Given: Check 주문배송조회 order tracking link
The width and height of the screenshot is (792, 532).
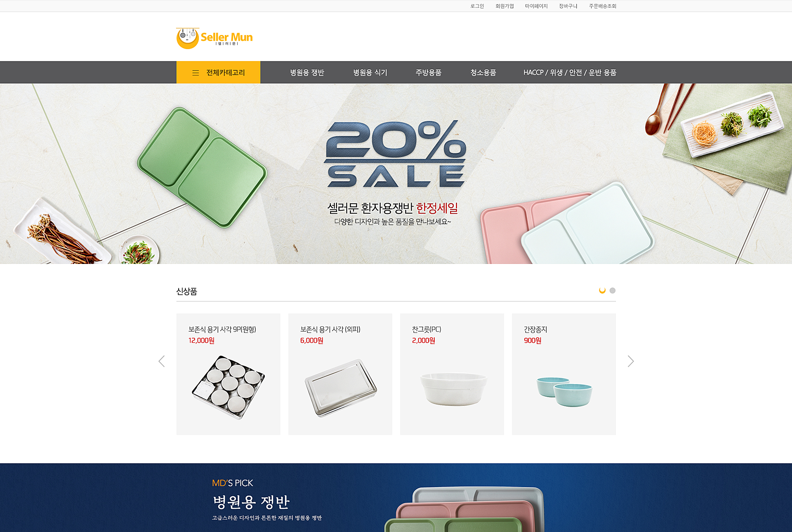Looking at the screenshot, I should (x=603, y=6).
